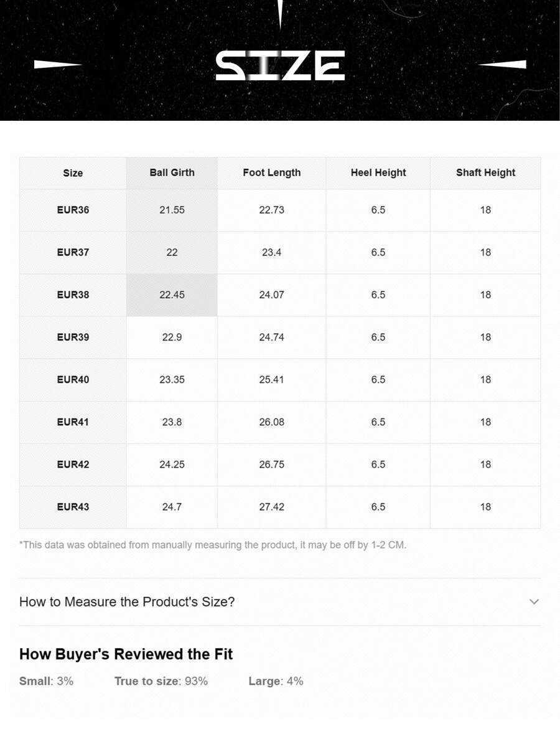Click the EUR43 size row label
Image resolution: width=560 pixels, height=746 pixels.
73,506
